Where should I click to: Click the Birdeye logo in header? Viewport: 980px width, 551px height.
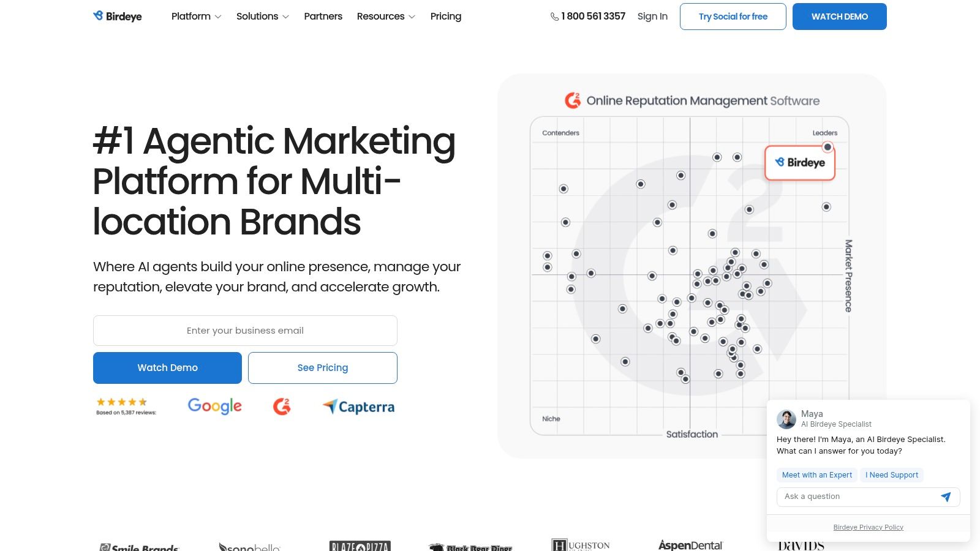(118, 17)
